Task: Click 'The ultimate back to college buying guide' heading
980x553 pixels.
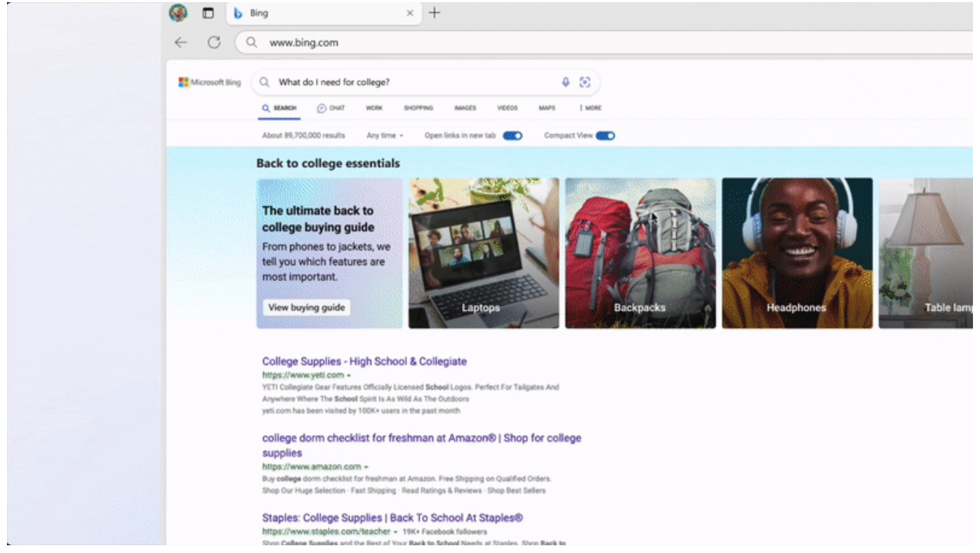Action: [x=318, y=219]
